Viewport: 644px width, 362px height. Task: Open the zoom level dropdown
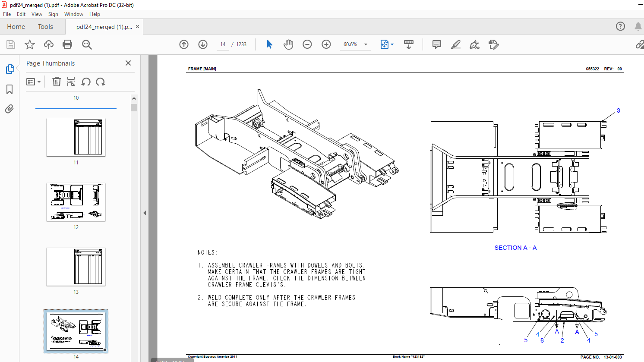point(366,44)
